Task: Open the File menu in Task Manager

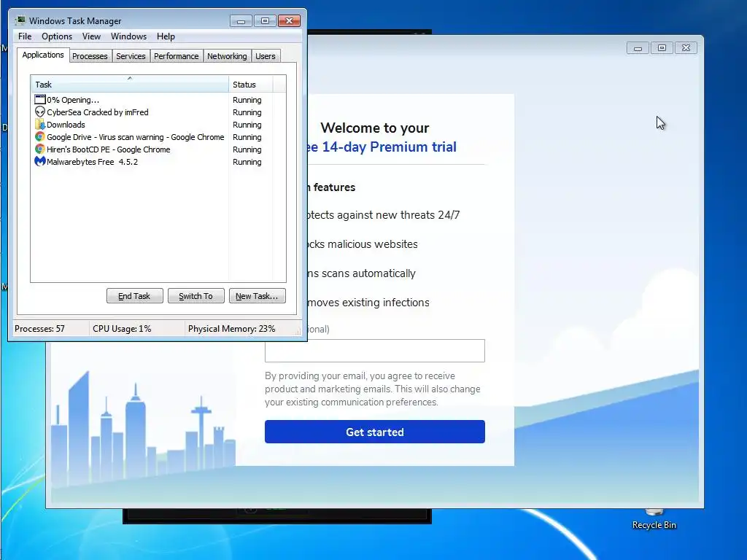Action: 25,36
